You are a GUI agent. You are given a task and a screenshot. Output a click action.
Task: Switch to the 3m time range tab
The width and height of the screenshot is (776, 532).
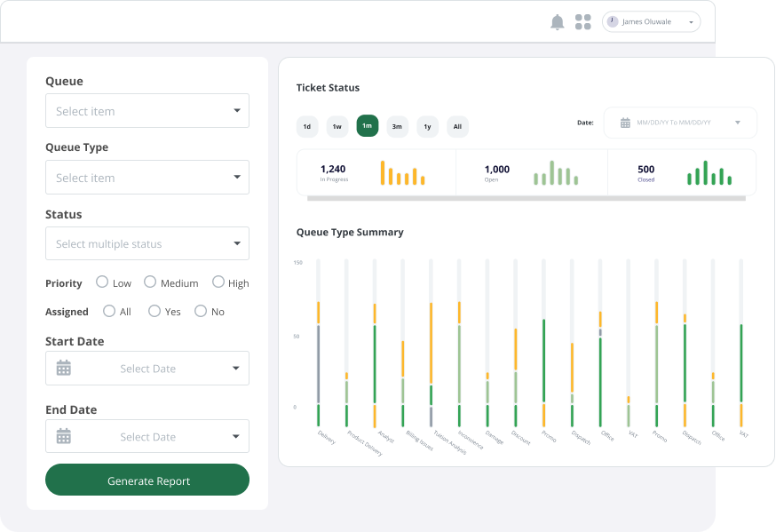(397, 127)
